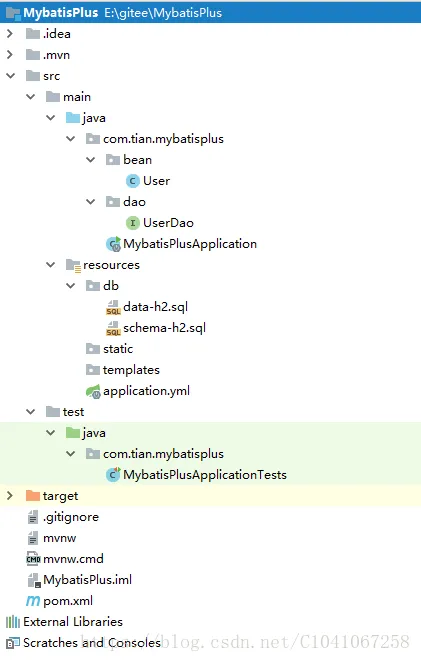This screenshot has width=421, height=662.
Task: Click the data-h2.sql file icon
Action: pos(113,307)
